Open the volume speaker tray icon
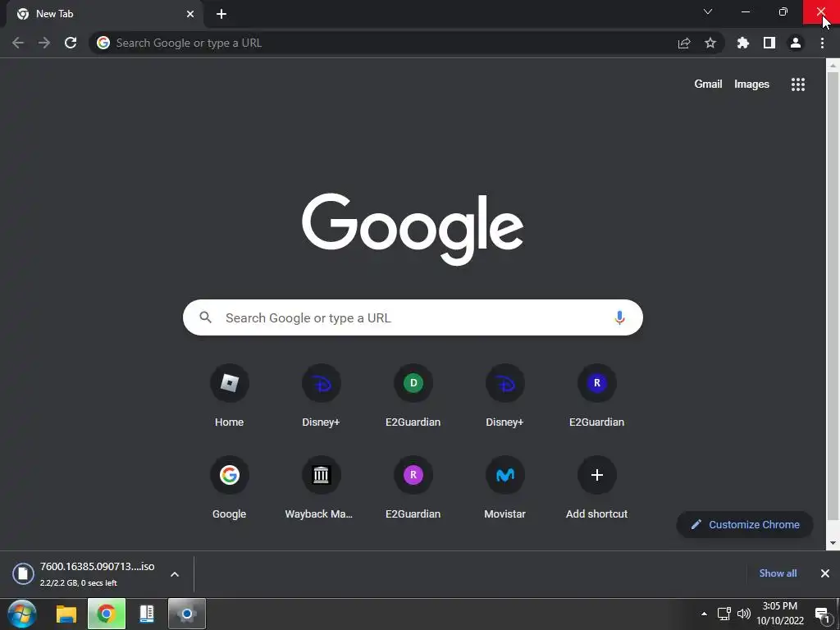 (x=743, y=614)
